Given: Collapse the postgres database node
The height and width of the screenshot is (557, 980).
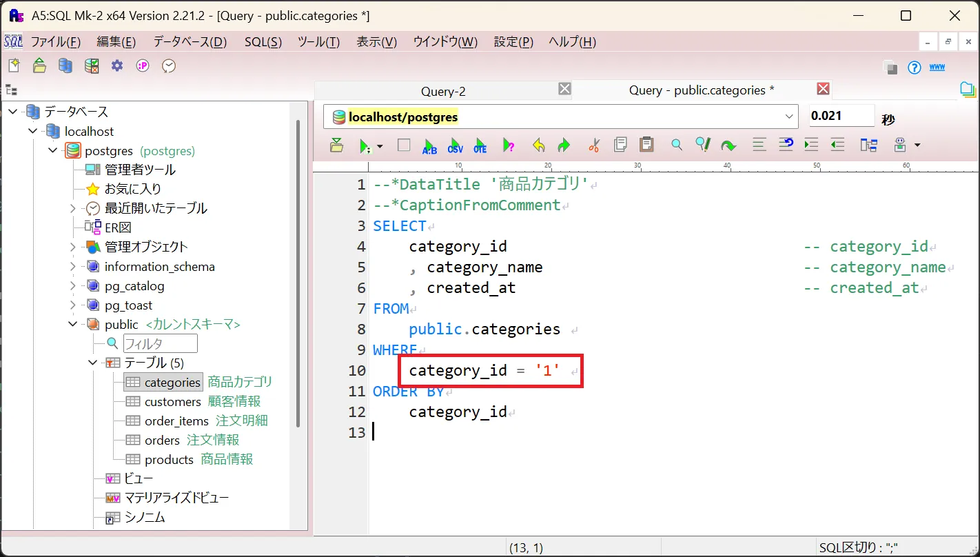Looking at the screenshot, I should [x=53, y=150].
